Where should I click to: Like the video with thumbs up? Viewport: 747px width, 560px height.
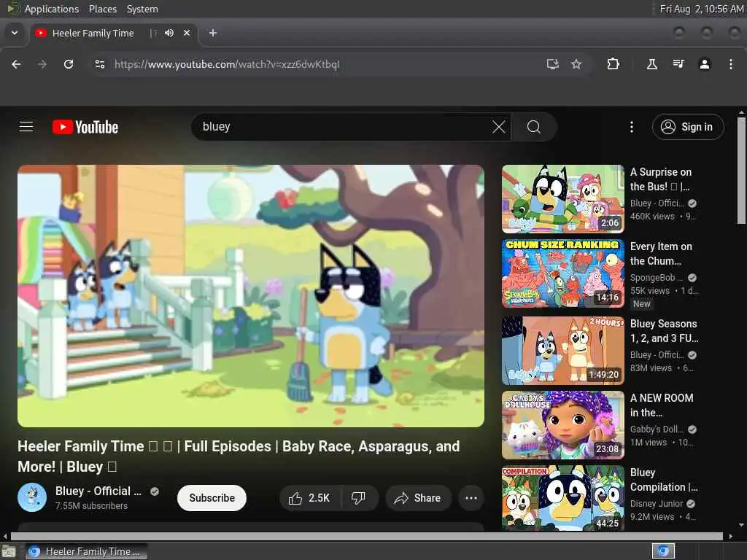tap(309, 498)
